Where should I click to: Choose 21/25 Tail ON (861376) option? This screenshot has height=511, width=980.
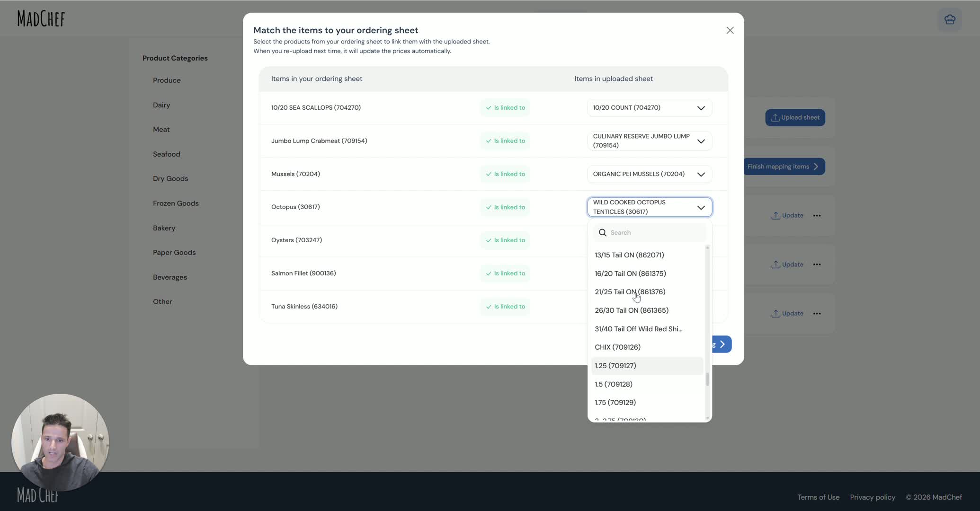coord(647,292)
